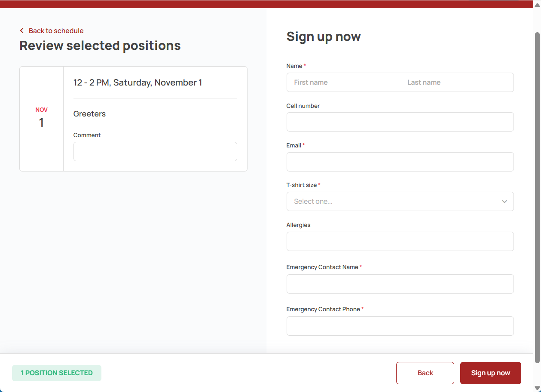The width and height of the screenshot is (541, 392).
Task: Click the Comment box for Greeters
Action: click(155, 152)
